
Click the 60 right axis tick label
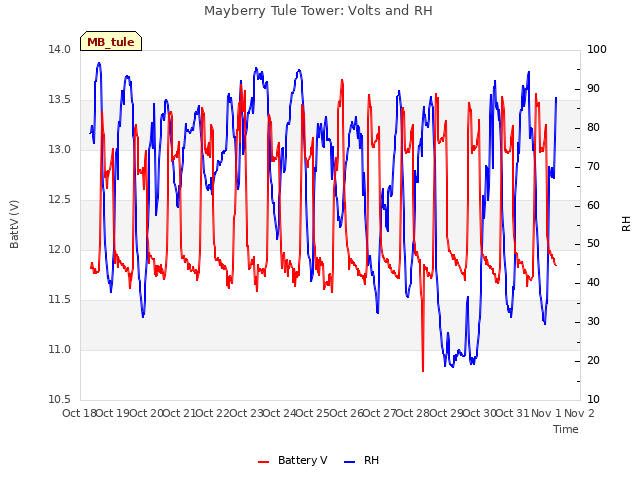pos(593,205)
